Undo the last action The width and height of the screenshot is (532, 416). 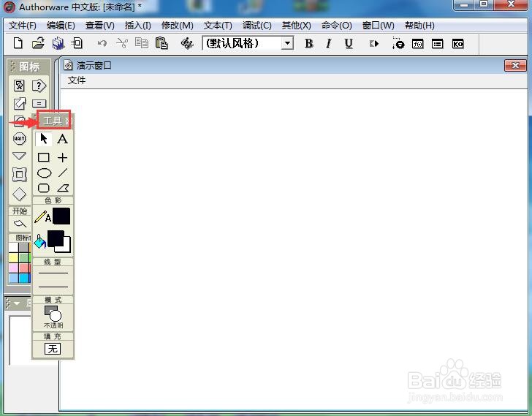(102, 43)
